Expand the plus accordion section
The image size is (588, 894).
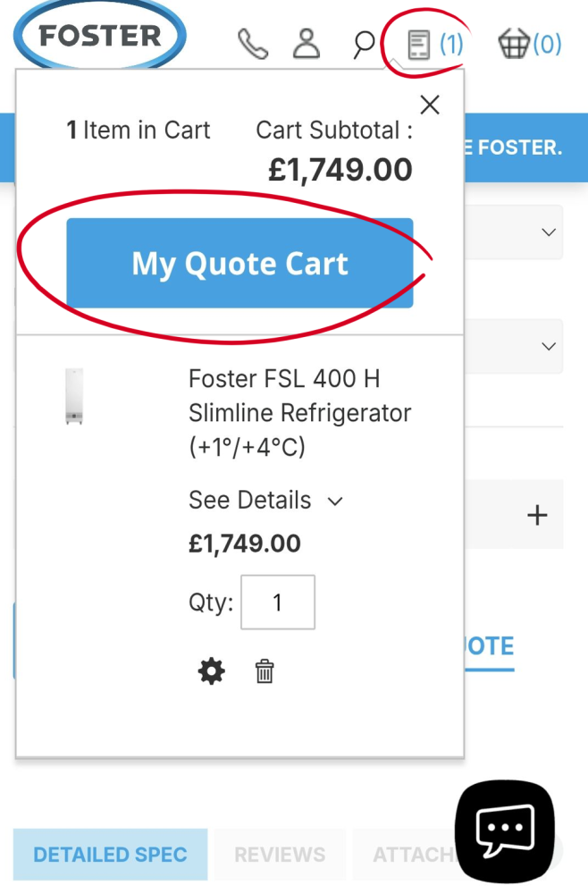[537, 515]
